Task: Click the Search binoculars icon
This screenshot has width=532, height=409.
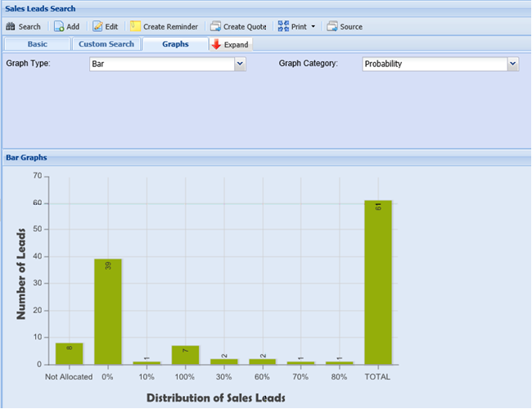Action: coord(11,27)
